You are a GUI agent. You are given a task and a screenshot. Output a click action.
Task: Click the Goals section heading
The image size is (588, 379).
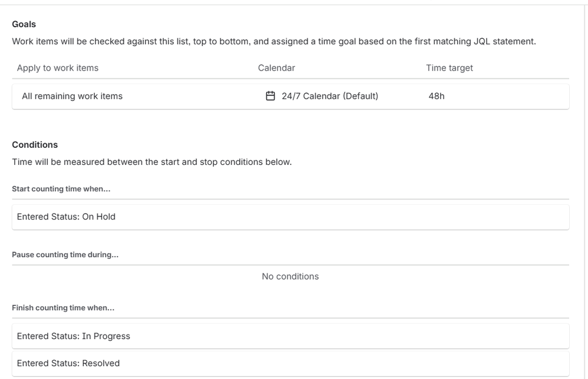point(24,24)
